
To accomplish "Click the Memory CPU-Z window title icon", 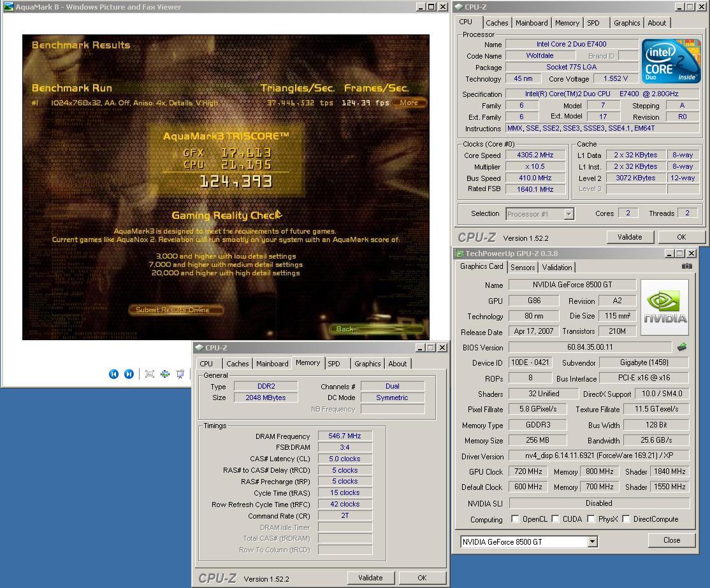I will 199,348.
